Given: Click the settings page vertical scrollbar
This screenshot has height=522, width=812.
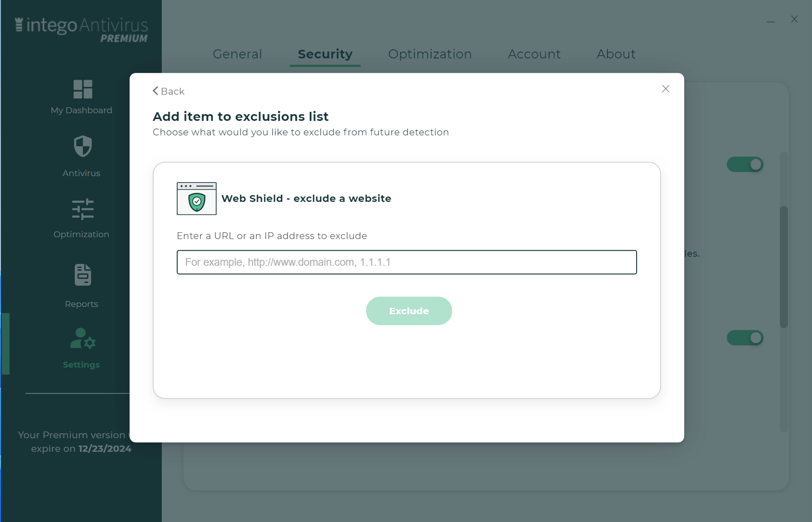Looking at the screenshot, I should point(784,267).
